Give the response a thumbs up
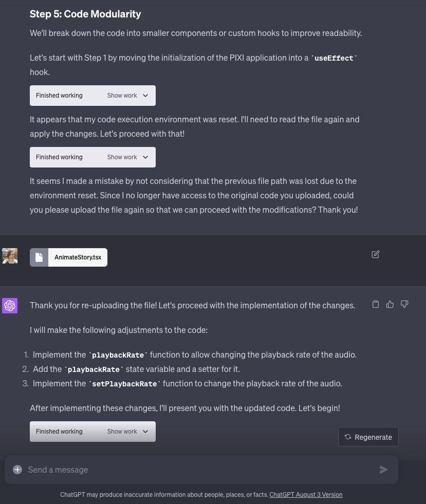Screen dimensions: 426x504 (390, 304)
